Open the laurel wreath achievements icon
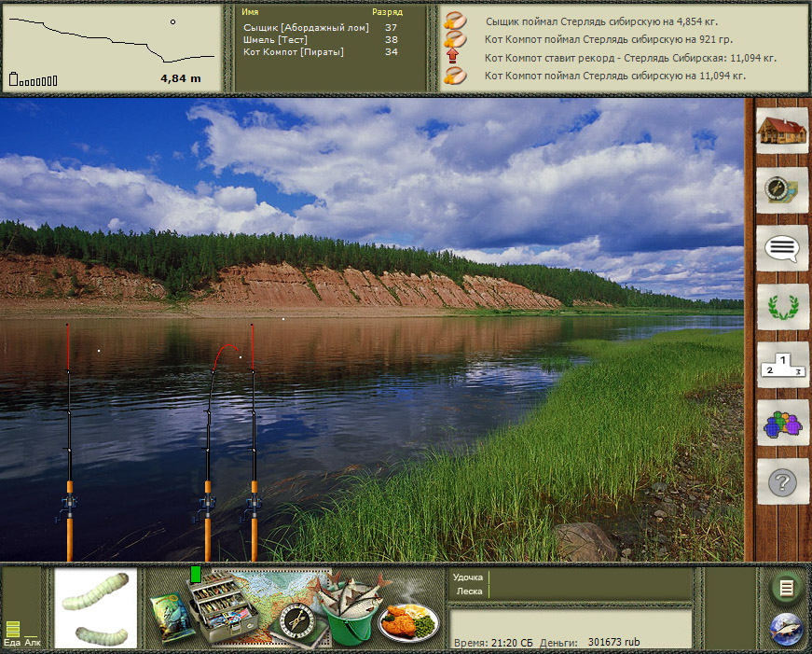 click(781, 307)
